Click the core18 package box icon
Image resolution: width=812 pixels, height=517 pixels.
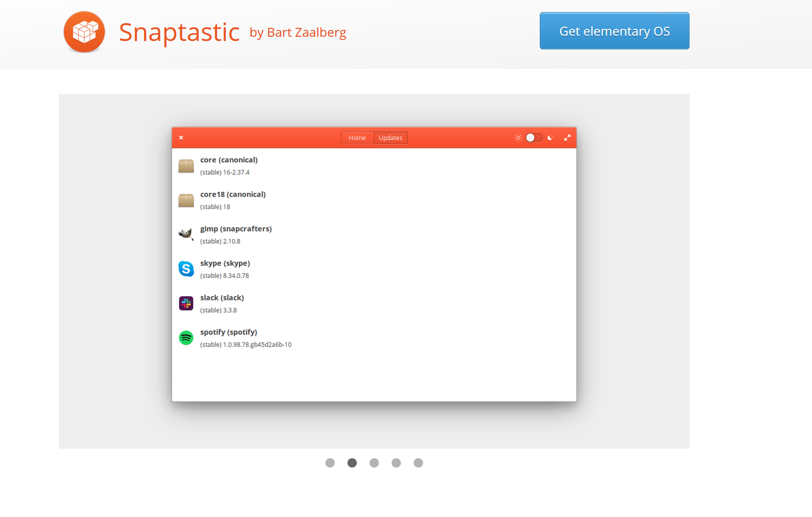click(x=186, y=200)
